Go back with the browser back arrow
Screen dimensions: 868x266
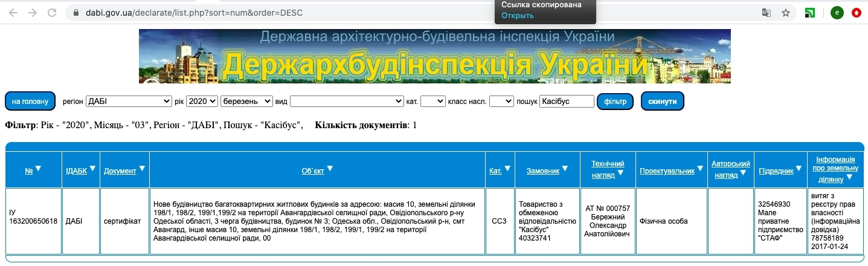pyautogui.click(x=13, y=12)
